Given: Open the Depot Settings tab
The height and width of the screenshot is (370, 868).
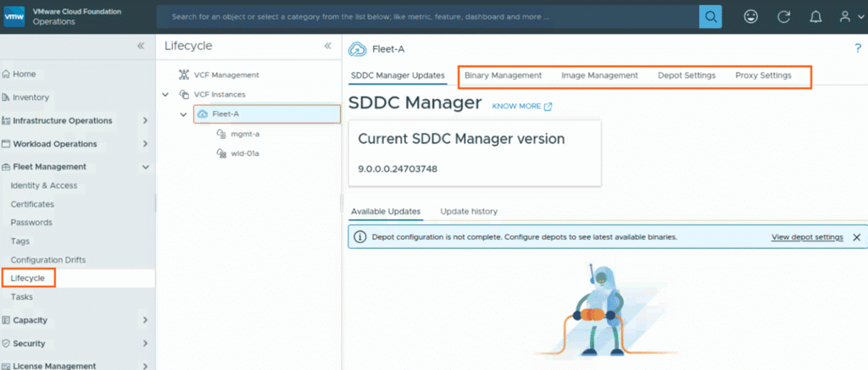Looking at the screenshot, I should pos(686,75).
